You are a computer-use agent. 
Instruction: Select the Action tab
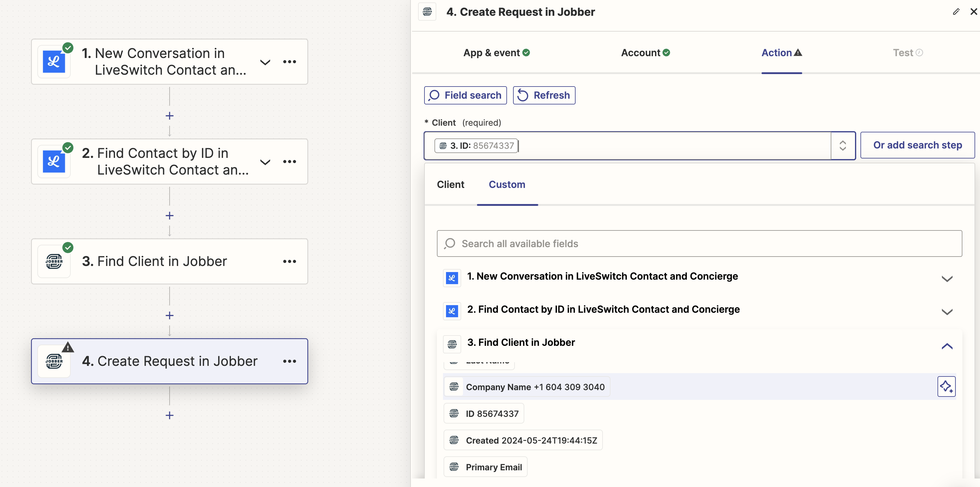pos(781,53)
